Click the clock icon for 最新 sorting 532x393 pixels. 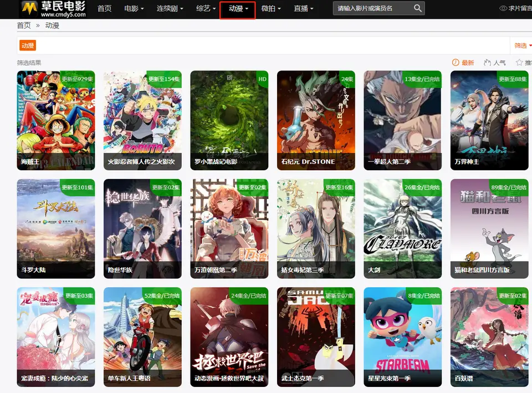coord(456,63)
